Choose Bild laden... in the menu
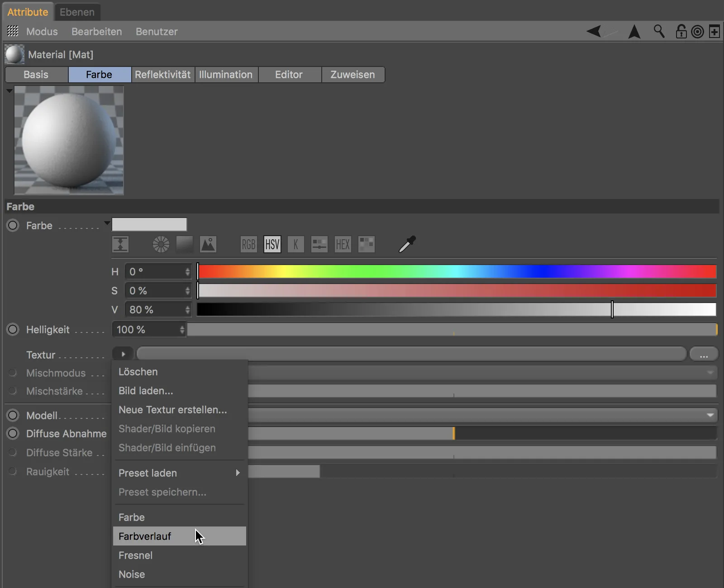The width and height of the screenshot is (724, 588). [180, 391]
